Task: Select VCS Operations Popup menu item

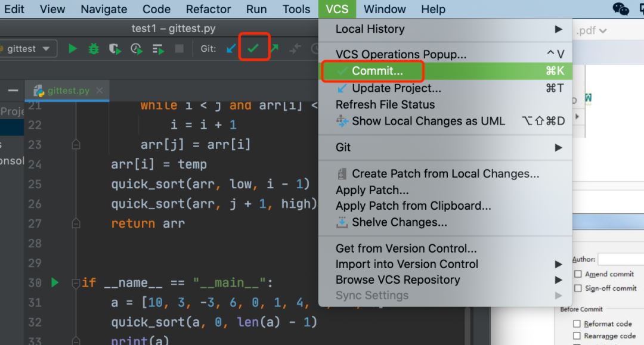Action: [x=445, y=54]
